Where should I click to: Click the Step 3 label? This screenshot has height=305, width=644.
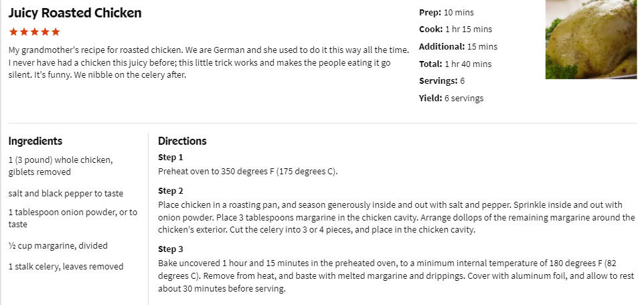(x=171, y=249)
